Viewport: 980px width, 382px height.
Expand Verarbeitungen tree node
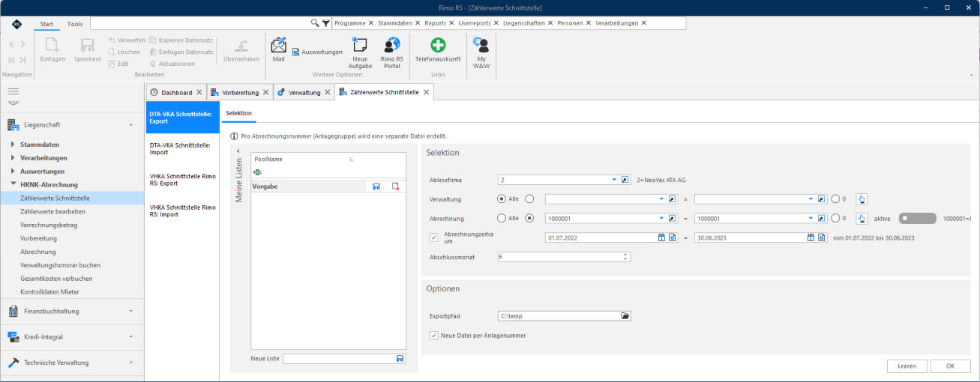13,157
